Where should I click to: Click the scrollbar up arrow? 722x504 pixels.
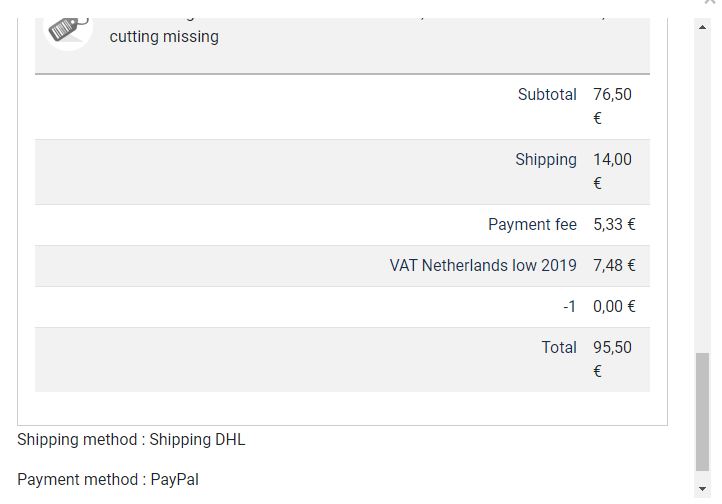[702, 27]
